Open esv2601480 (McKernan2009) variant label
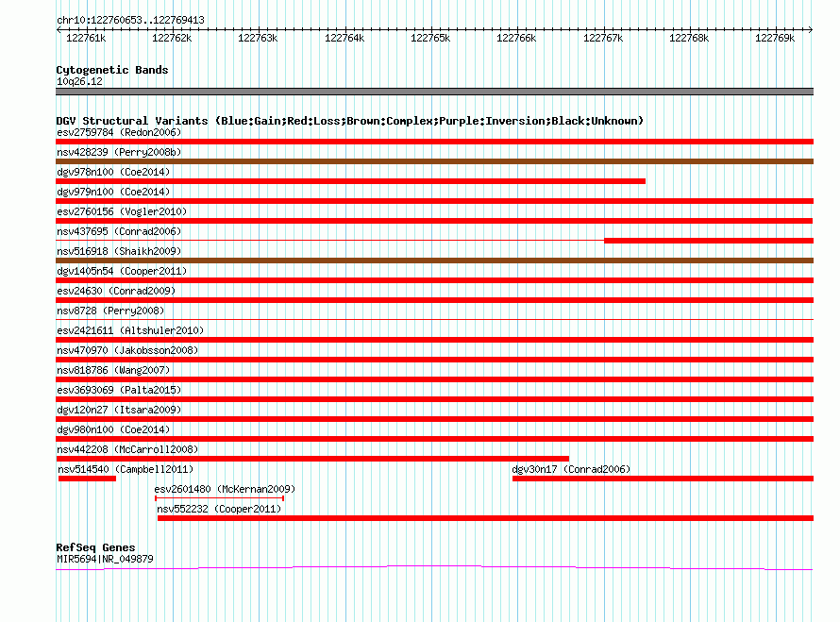The image size is (840, 622). [225, 489]
